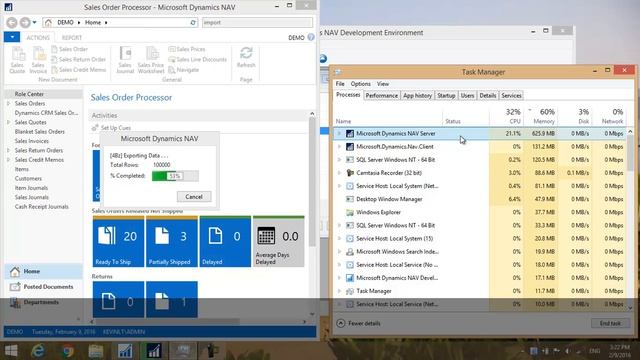Cancel the data export dialog
This screenshot has height=360, width=640.
click(x=194, y=197)
